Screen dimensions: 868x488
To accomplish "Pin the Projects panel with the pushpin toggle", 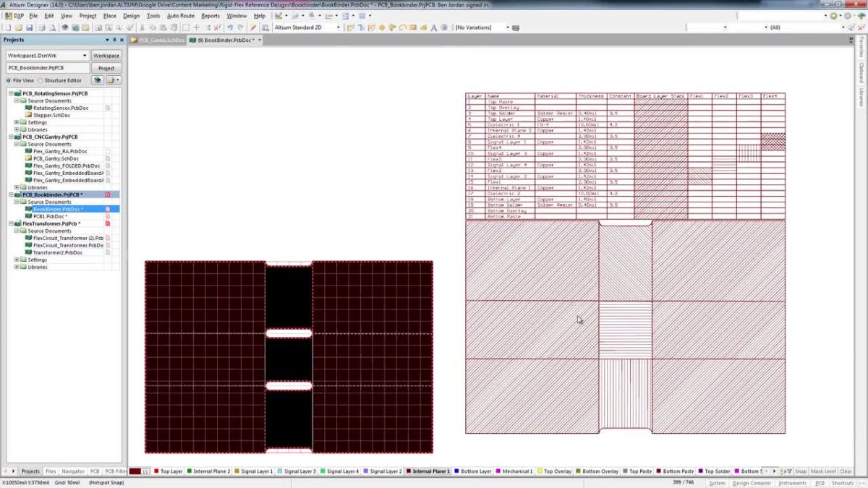I will pyautogui.click(x=115, y=40).
